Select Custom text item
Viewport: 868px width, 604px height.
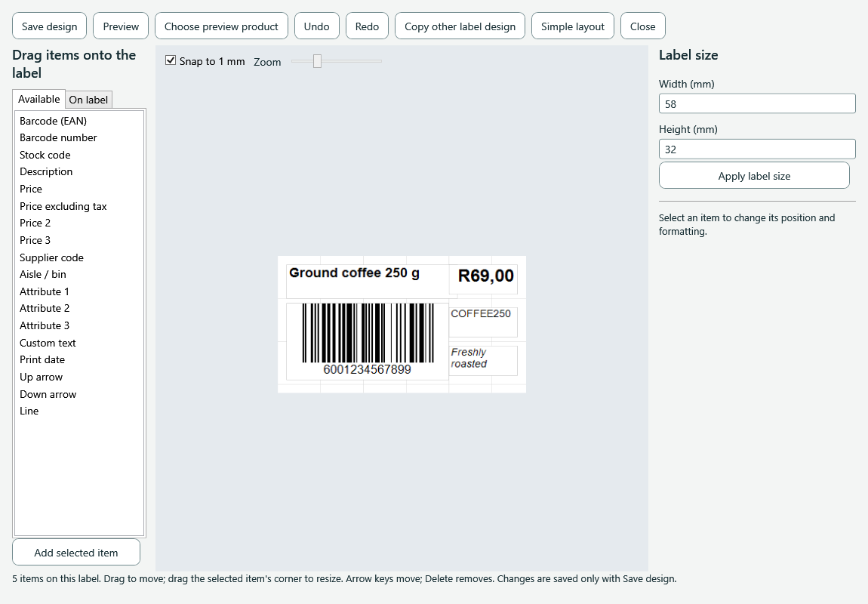coord(79,343)
